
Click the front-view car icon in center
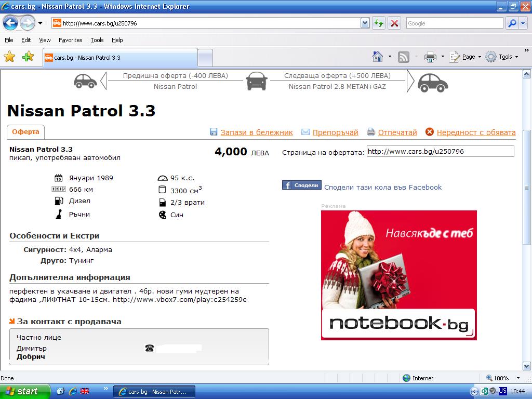[x=257, y=81]
